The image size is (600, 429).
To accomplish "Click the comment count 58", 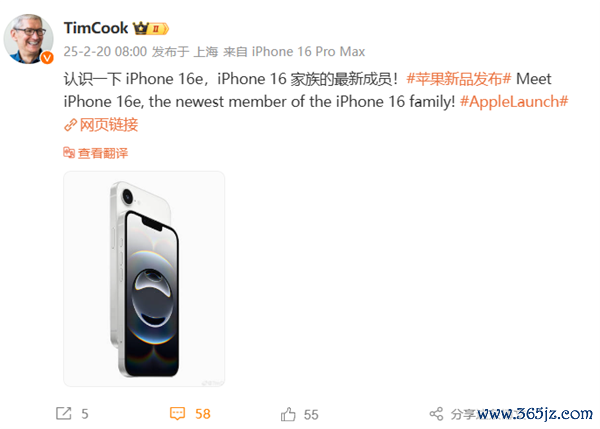I will pos(203,414).
